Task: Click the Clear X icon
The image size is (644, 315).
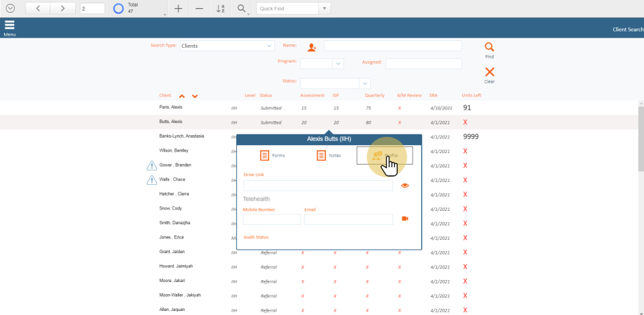Action: (x=489, y=72)
